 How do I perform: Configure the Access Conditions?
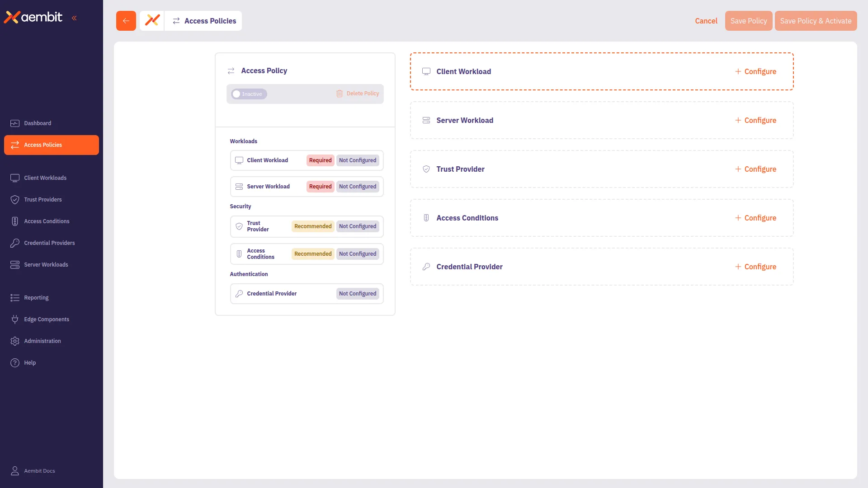(755, 218)
